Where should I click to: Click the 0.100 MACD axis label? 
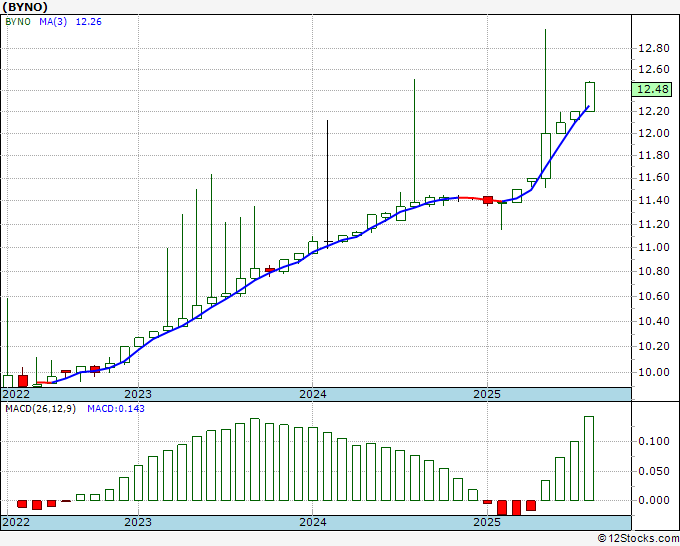(654, 441)
